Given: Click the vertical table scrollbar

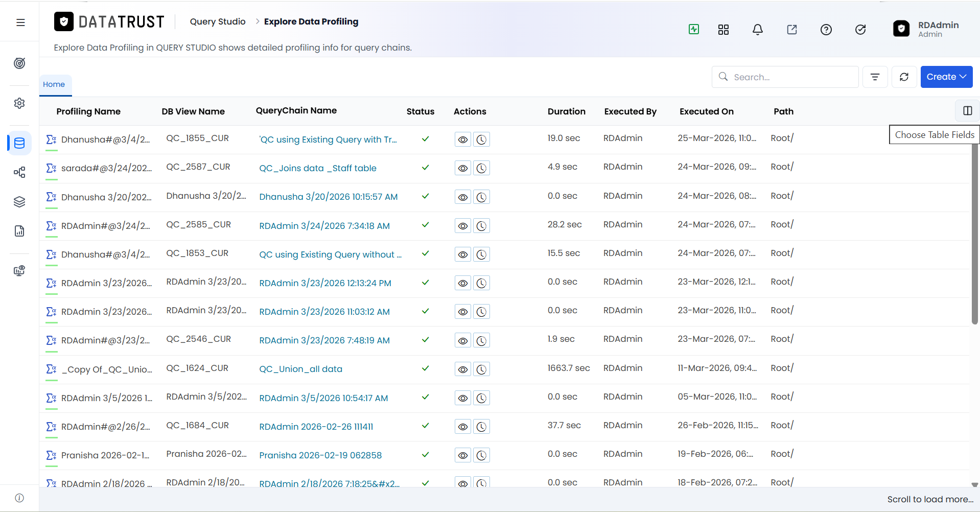Looking at the screenshot, I should pyautogui.click(x=974, y=234).
